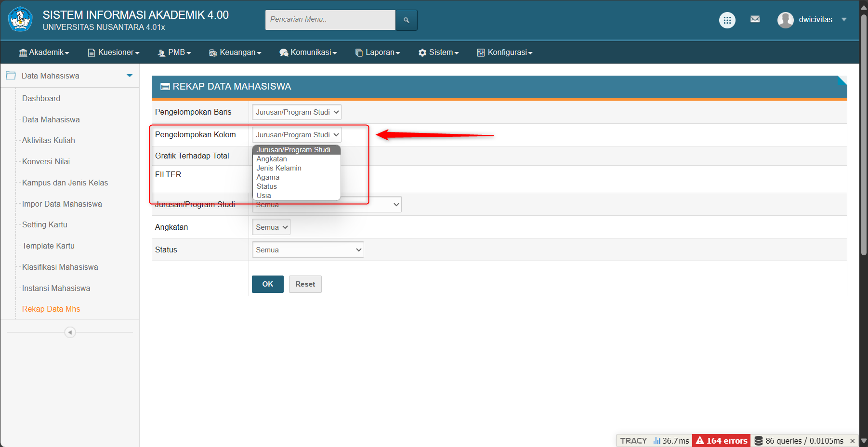Click the red 164 errors indicator

[721, 440]
